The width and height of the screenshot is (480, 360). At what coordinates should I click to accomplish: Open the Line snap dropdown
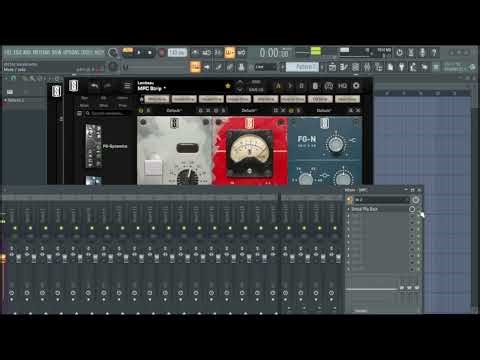pyautogui.click(x=265, y=67)
